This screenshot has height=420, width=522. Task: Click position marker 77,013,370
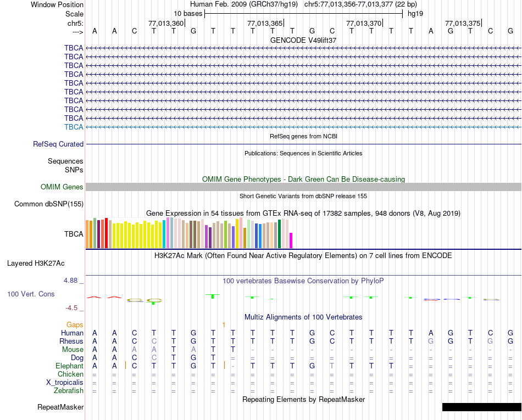364,23
